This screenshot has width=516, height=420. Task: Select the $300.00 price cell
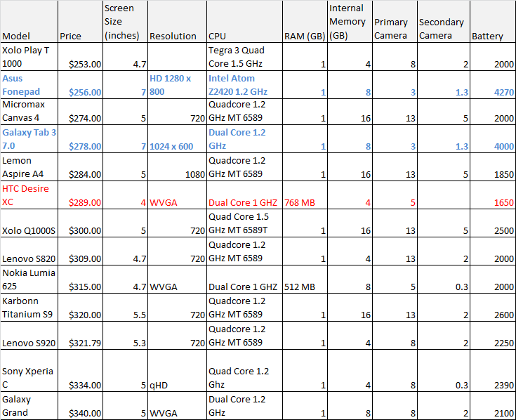coord(80,223)
